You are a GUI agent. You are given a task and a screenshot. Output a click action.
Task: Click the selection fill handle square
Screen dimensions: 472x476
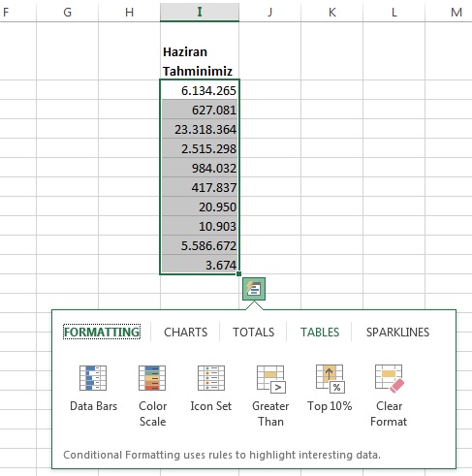[238, 273]
